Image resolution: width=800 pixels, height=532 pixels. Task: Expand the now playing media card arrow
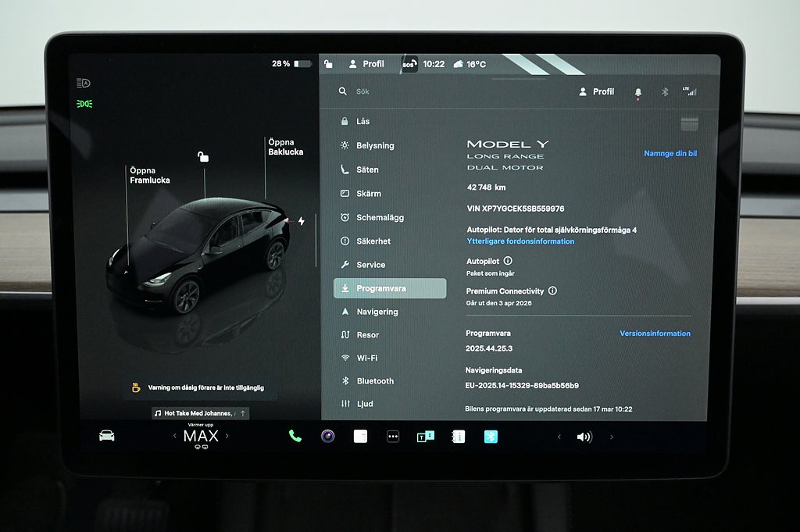tap(243, 413)
